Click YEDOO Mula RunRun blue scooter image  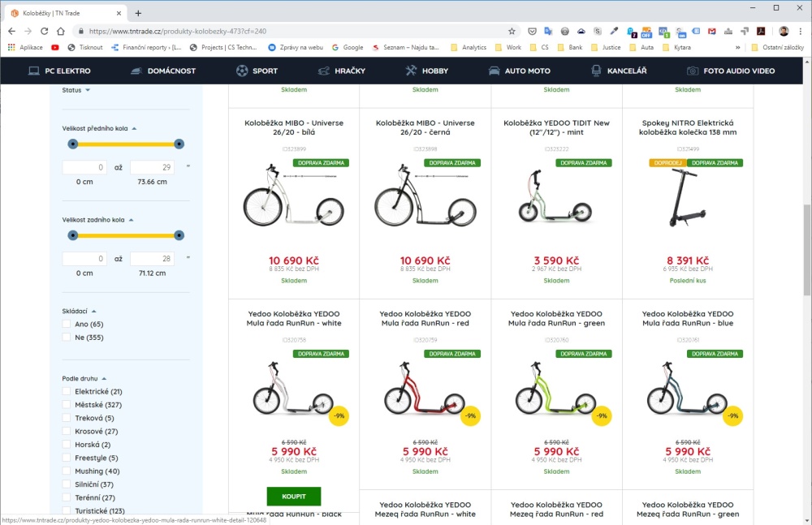[x=688, y=389]
